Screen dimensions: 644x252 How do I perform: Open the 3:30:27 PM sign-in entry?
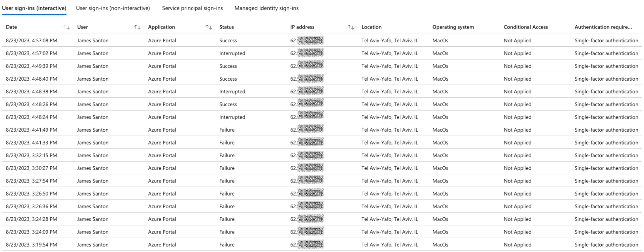[x=322, y=168]
